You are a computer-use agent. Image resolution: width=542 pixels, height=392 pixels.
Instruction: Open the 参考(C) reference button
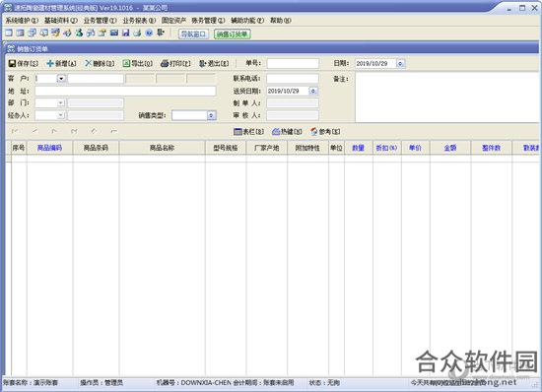pos(325,132)
